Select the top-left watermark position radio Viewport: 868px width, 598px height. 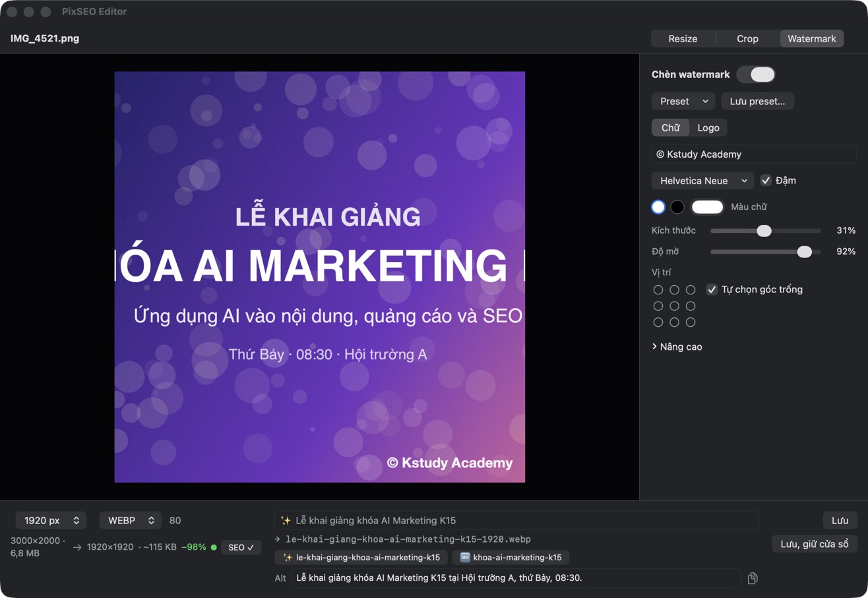pyautogui.click(x=658, y=290)
